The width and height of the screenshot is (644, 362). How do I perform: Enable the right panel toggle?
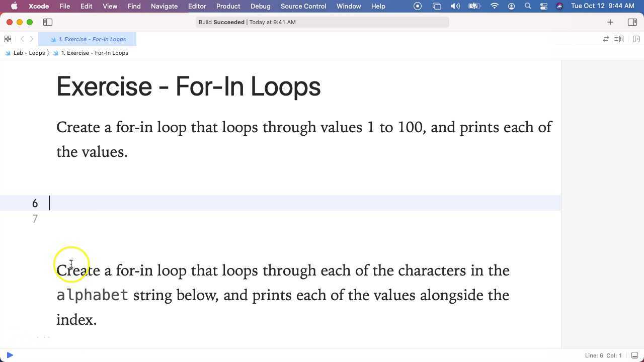[632, 22]
